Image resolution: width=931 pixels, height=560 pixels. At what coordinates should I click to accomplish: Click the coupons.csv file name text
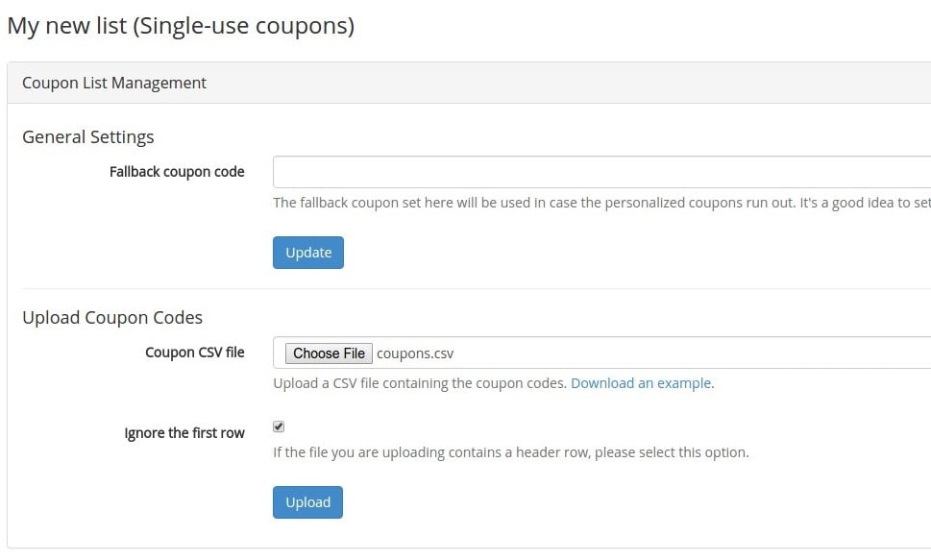pyautogui.click(x=415, y=353)
